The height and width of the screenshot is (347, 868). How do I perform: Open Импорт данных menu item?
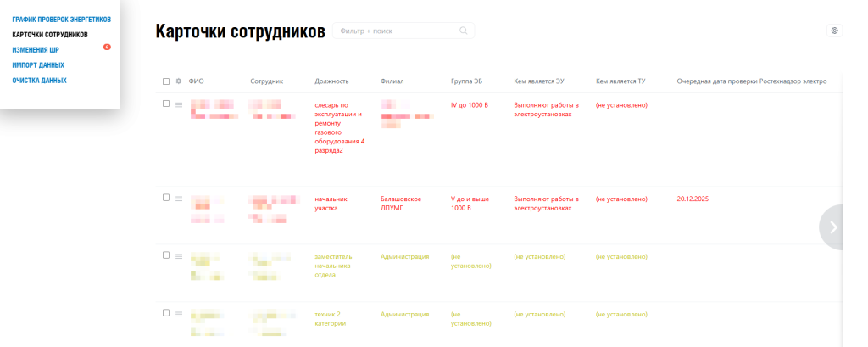pyautogui.click(x=38, y=64)
